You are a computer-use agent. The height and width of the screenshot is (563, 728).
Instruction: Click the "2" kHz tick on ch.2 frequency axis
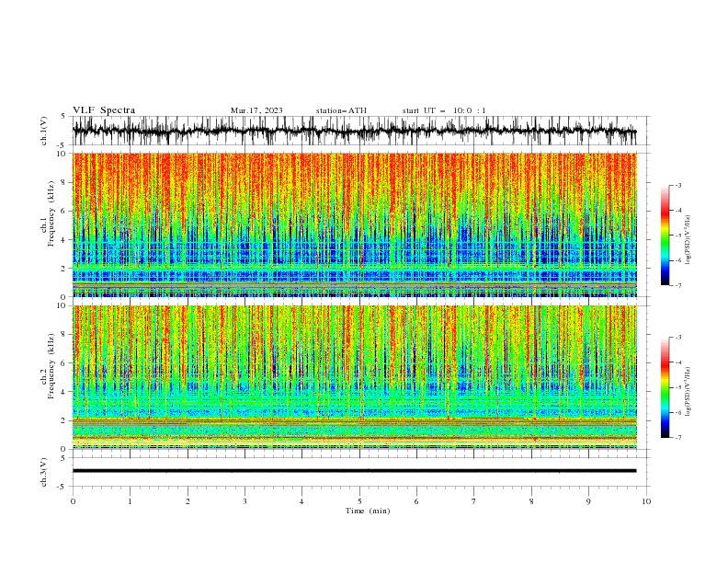pyautogui.click(x=65, y=420)
